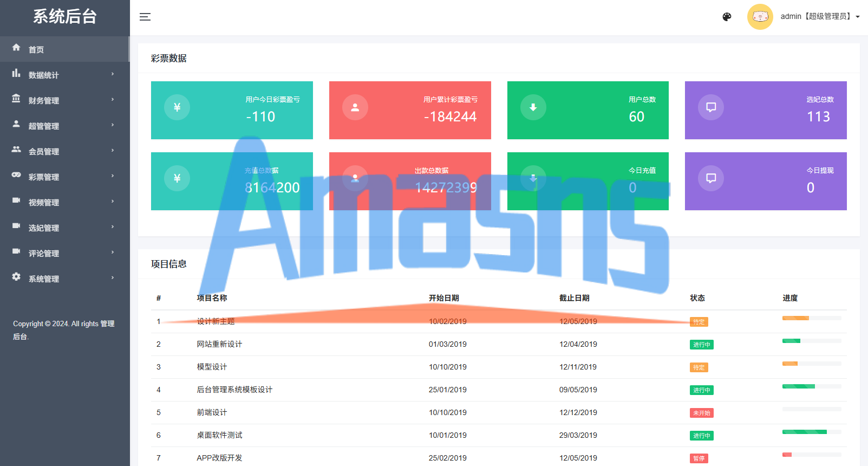The image size is (868, 466).
Task: Click the 截止日期 column header
Action: coord(575,298)
